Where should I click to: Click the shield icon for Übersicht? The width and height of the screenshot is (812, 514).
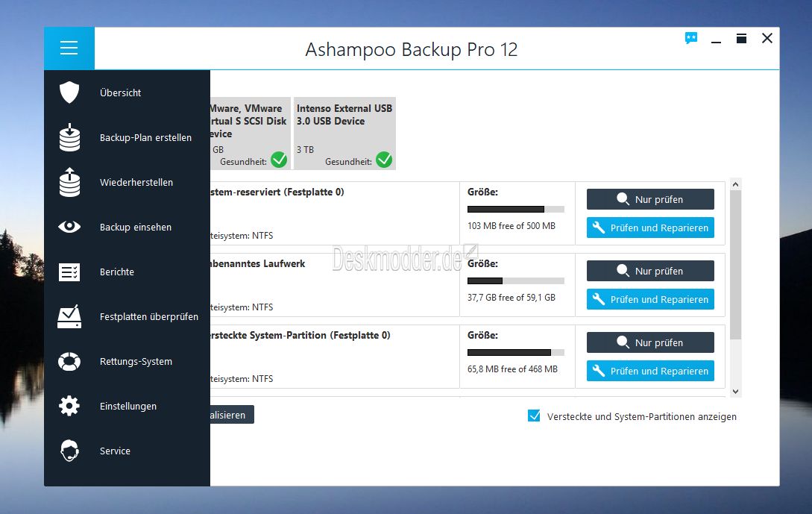(x=69, y=93)
